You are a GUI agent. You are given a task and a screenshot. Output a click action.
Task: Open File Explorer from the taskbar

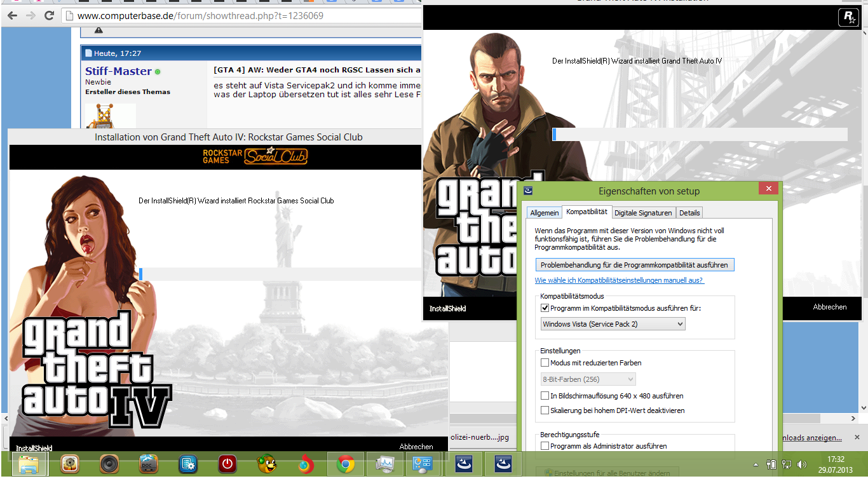[29, 465]
